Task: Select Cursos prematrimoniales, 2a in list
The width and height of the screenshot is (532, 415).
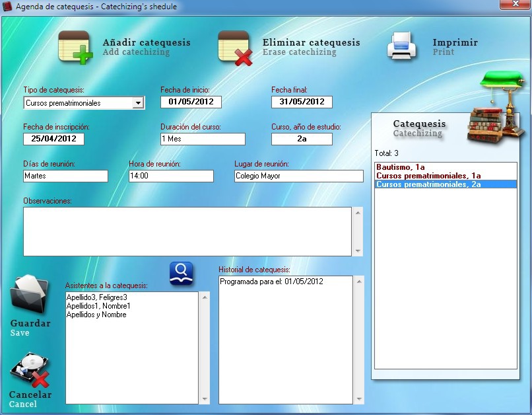Action: coord(446,184)
